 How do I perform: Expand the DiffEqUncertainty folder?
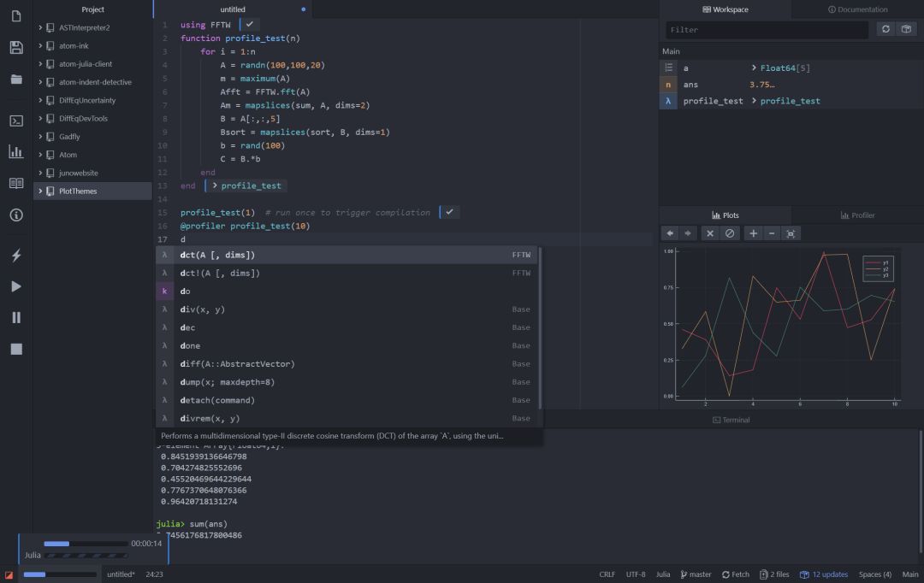pos(40,100)
